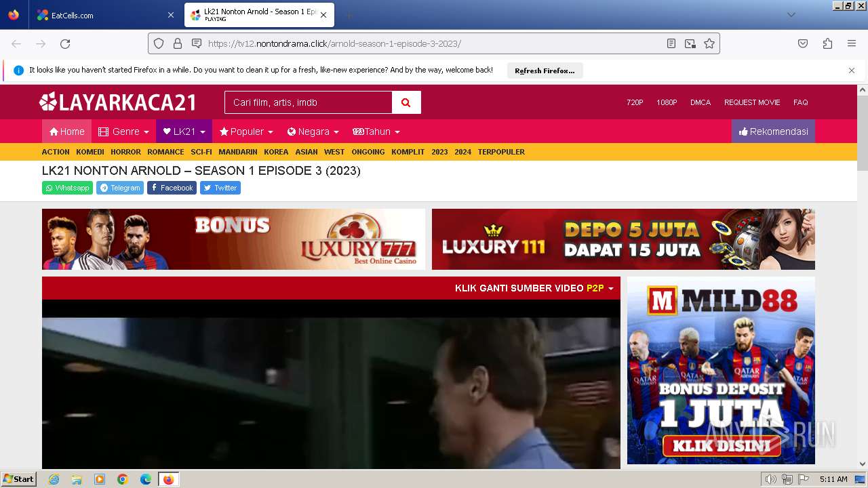Screen dimensions: 868x488
Task: Expand the Genre dropdown
Action: tap(123, 131)
